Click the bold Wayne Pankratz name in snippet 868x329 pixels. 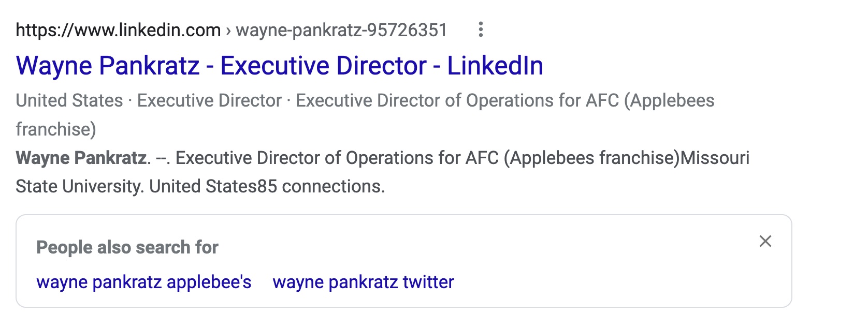(x=81, y=158)
